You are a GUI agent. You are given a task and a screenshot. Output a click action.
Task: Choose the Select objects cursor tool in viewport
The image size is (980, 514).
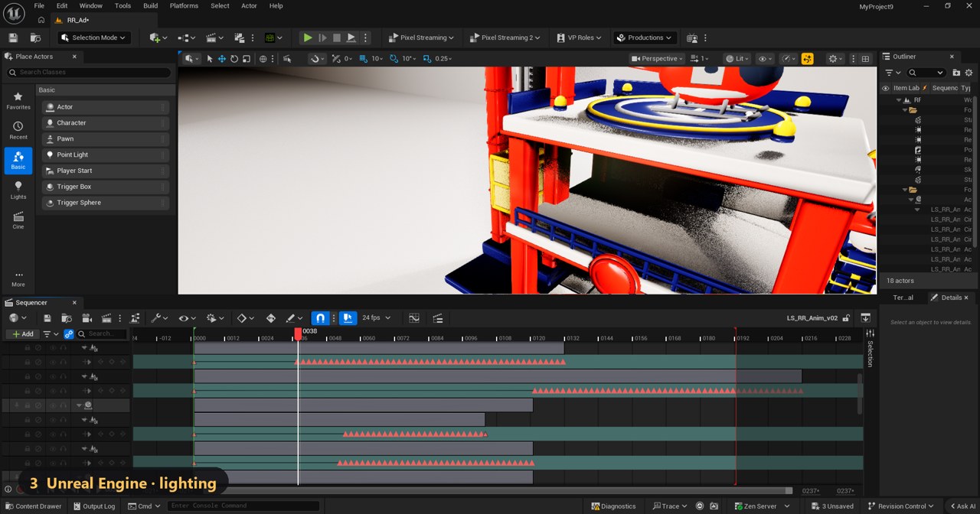pos(210,59)
